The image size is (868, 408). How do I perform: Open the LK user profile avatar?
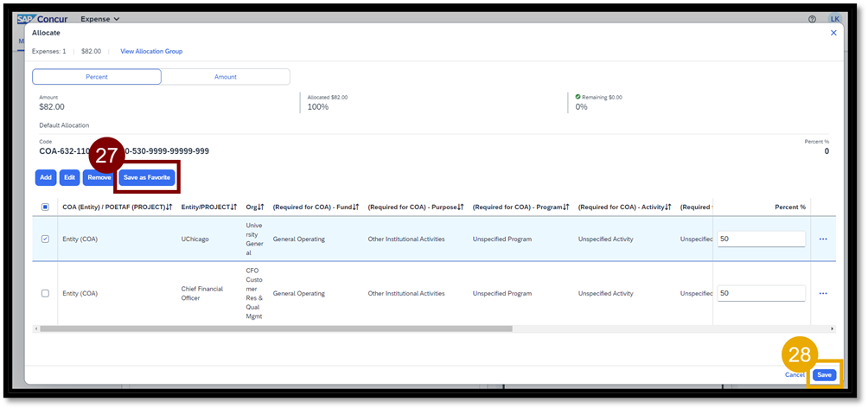tap(834, 19)
